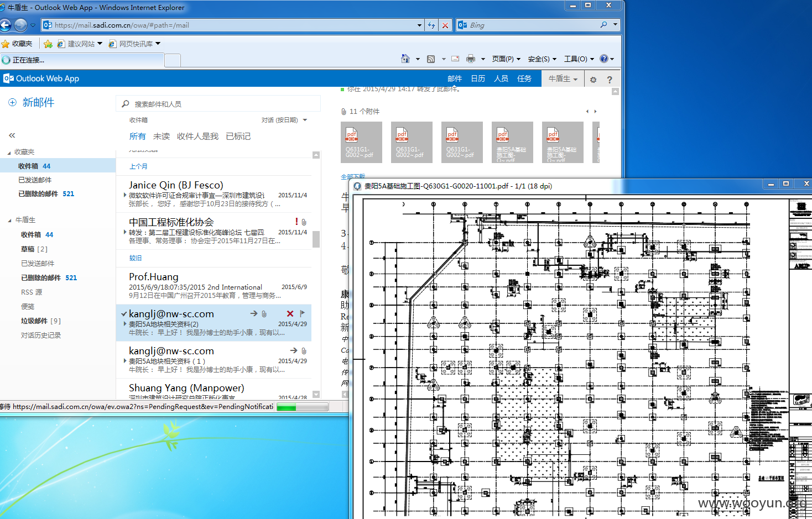Expand conversation for Janice Qin message
The image size is (812, 519).
[125, 195]
